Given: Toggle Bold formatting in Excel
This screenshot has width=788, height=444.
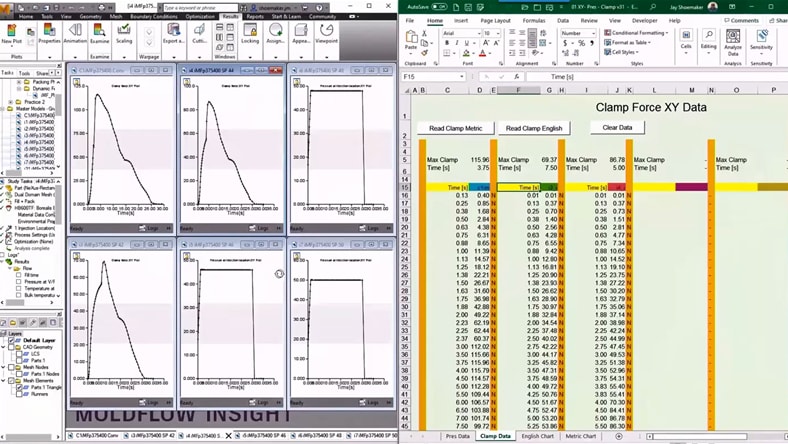Looking at the screenshot, I should pyautogui.click(x=447, y=43).
